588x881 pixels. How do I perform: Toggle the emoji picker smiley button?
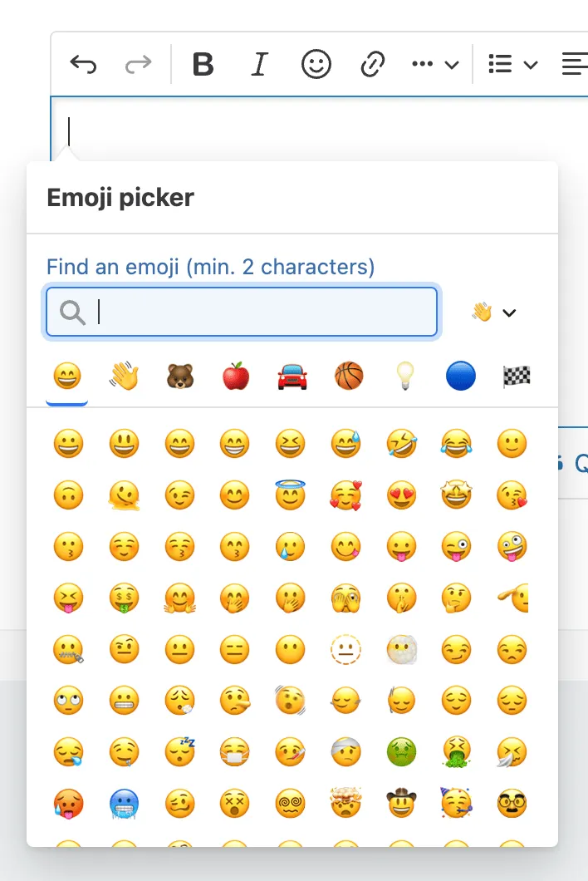click(x=316, y=64)
